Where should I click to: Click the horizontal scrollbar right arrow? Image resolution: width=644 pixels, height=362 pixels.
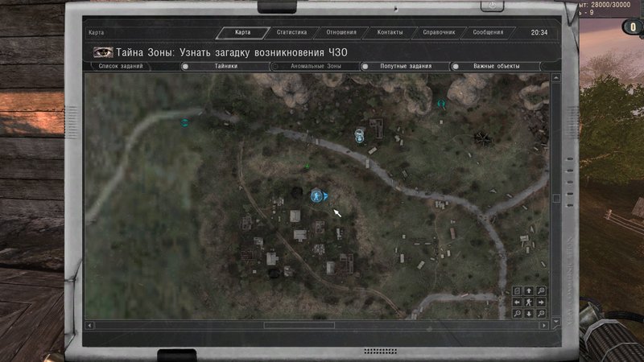pos(545,325)
